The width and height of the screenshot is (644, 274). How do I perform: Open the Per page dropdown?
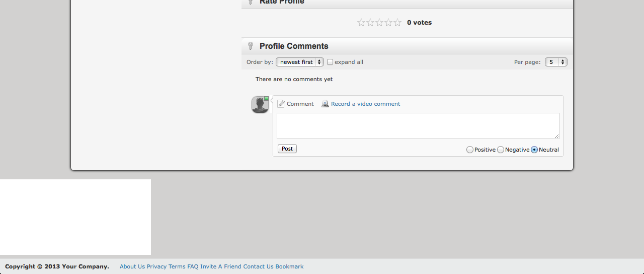pos(556,62)
